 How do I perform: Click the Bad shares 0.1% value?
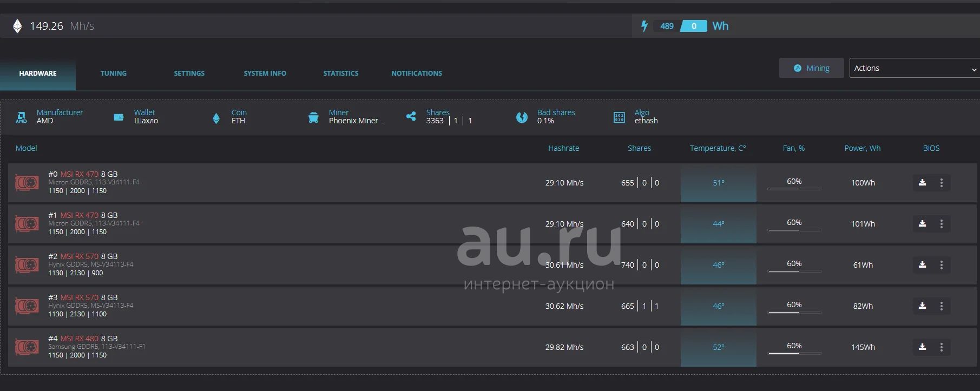point(545,121)
